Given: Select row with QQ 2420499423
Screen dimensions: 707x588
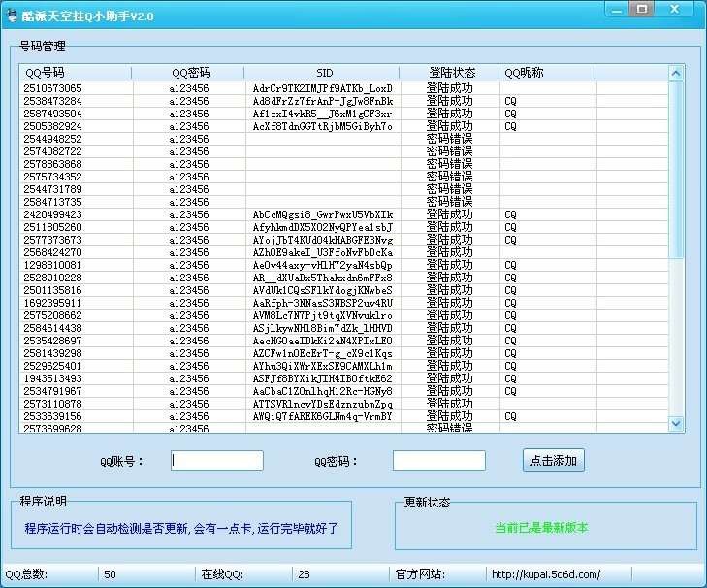Looking at the screenshot, I should click(344, 214).
